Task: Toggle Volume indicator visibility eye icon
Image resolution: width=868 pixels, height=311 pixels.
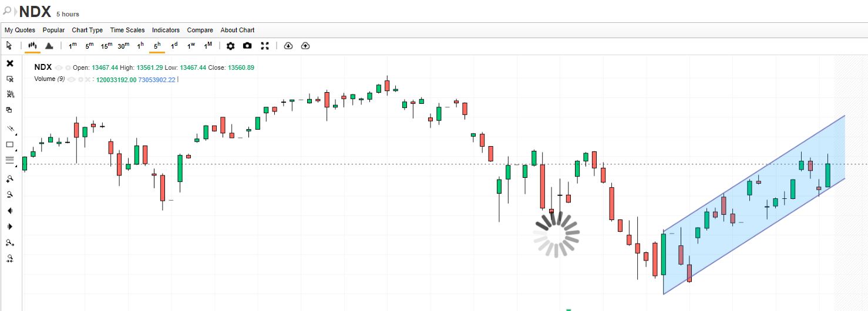Action: (x=71, y=79)
